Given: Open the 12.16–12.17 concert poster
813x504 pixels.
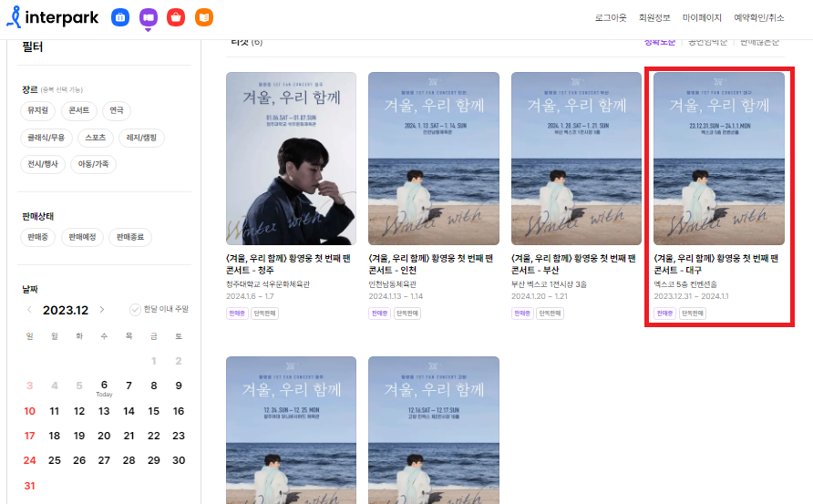Looking at the screenshot, I should pos(434,430).
